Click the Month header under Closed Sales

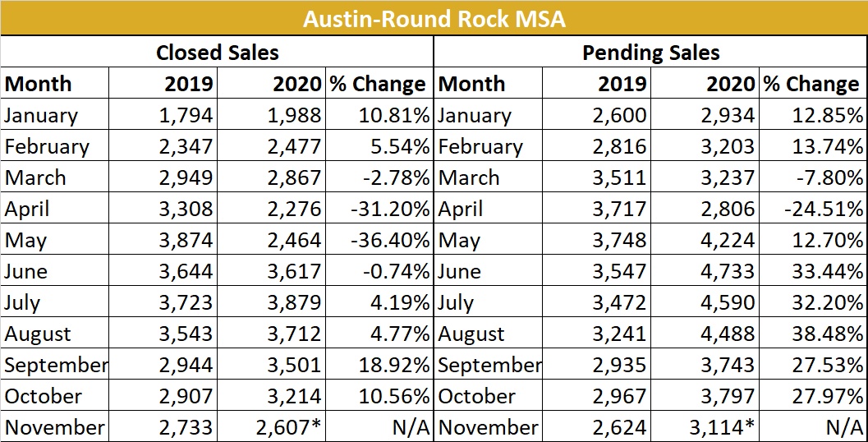click(x=39, y=84)
